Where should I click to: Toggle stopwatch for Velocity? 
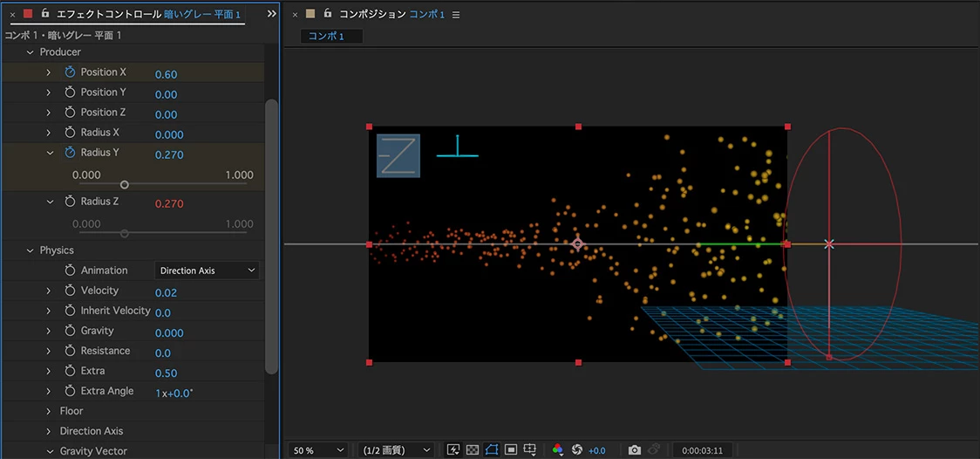click(x=70, y=291)
